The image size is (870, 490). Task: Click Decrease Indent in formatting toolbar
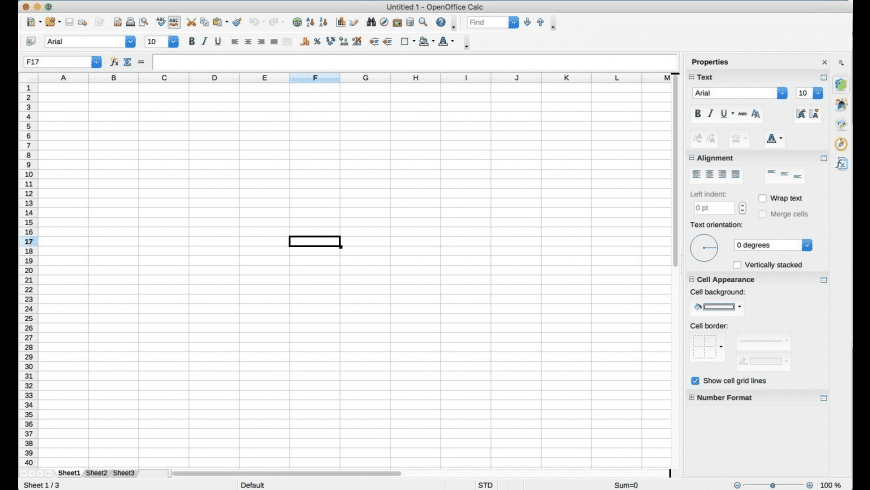tap(375, 42)
